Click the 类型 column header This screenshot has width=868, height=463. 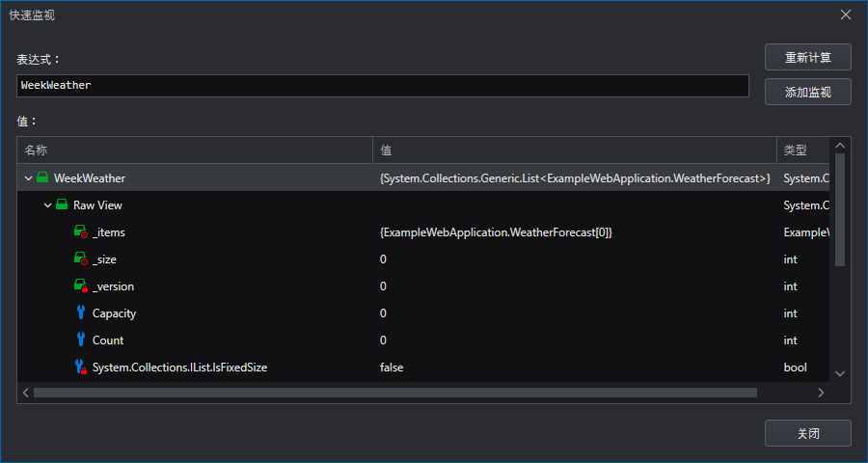(803, 150)
